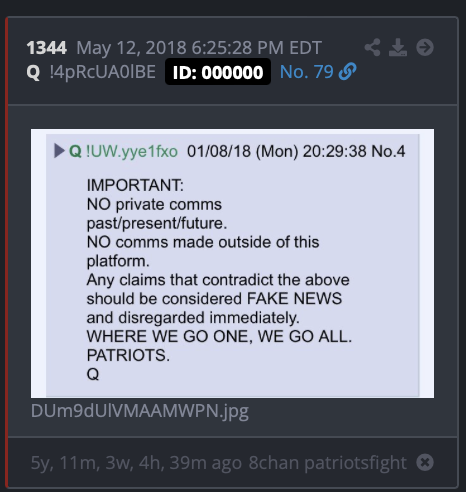The height and width of the screenshot is (492, 466).
Task: Click the No.4 reference in embedded image
Action: [388, 151]
